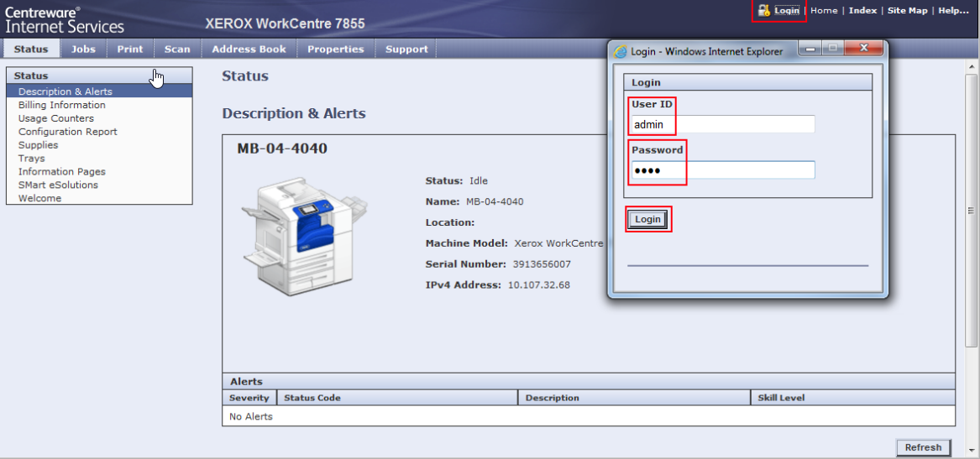The width and height of the screenshot is (980, 459).
Task: Open Usage Counters in sidebar
Action: tap(56, 118)
